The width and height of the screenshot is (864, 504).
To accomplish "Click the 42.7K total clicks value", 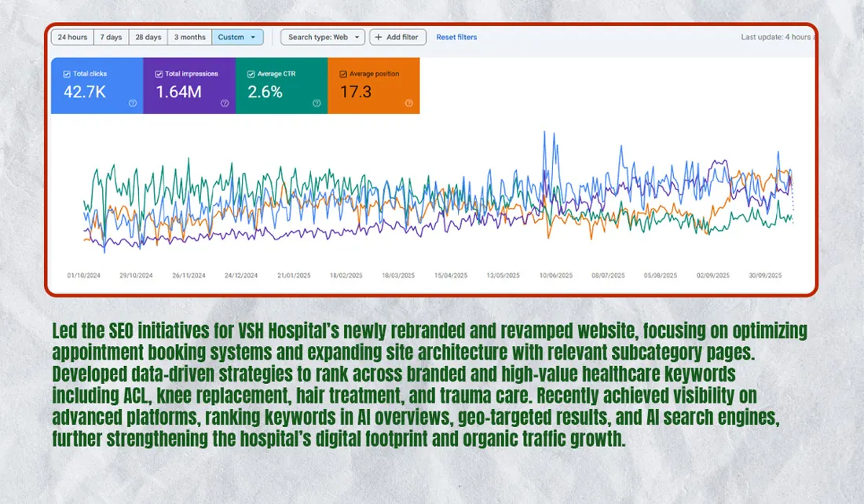I will coord(84,91).
